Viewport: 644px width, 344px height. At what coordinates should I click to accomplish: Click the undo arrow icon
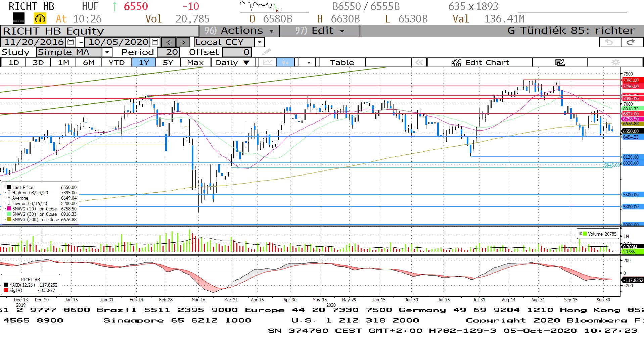(x=609, y=42)
